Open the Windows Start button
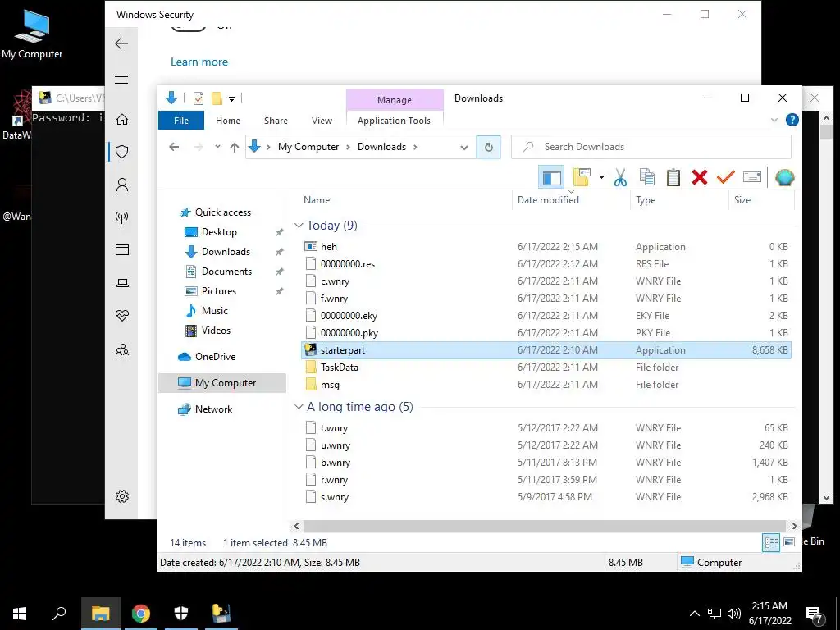The height and width of the screenshot is (630, 840). [x=20, y=614]
